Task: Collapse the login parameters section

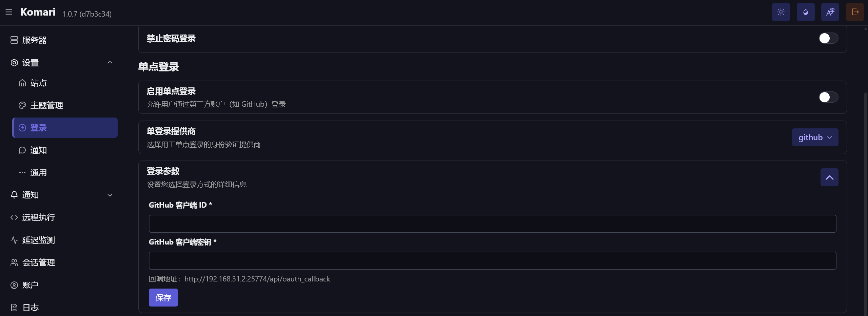Action: pos(829,177)
